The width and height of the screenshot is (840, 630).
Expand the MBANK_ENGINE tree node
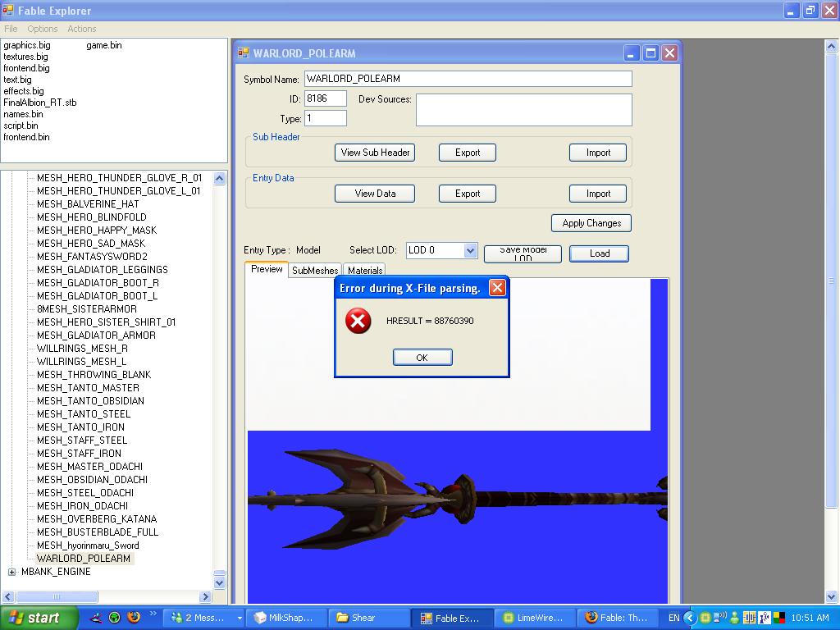(11, 572)
